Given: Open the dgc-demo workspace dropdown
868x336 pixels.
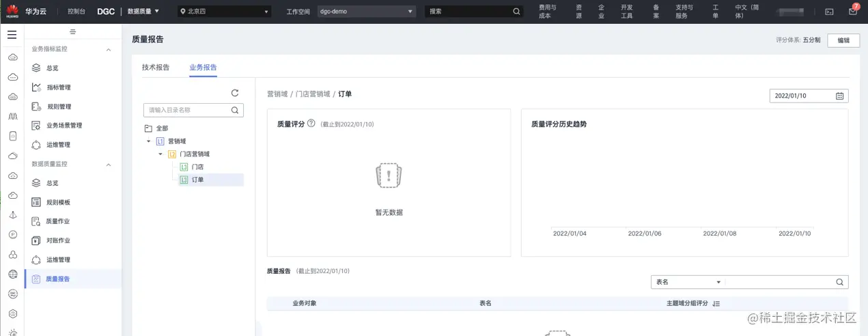Looking at the screenshot, I should pyautogui.click(x=366, y=12).
